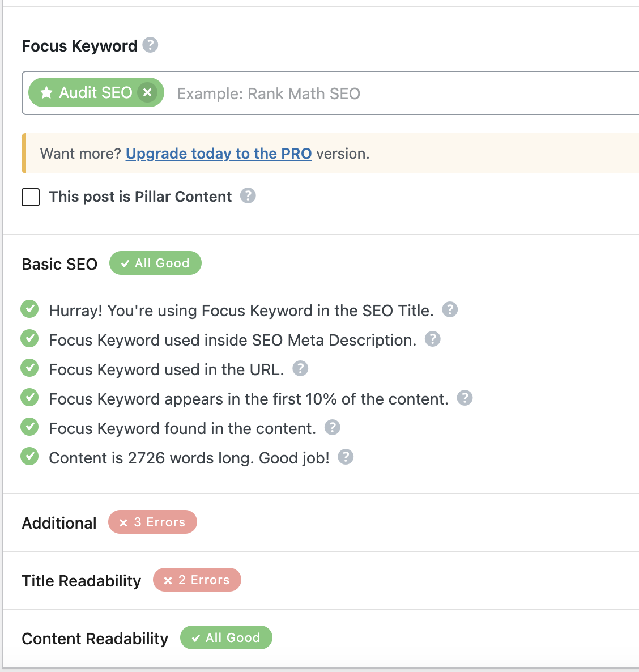Click the Basic SEO All Good badge
This screenshot has height=672, width=639.
tap(155, 263)
